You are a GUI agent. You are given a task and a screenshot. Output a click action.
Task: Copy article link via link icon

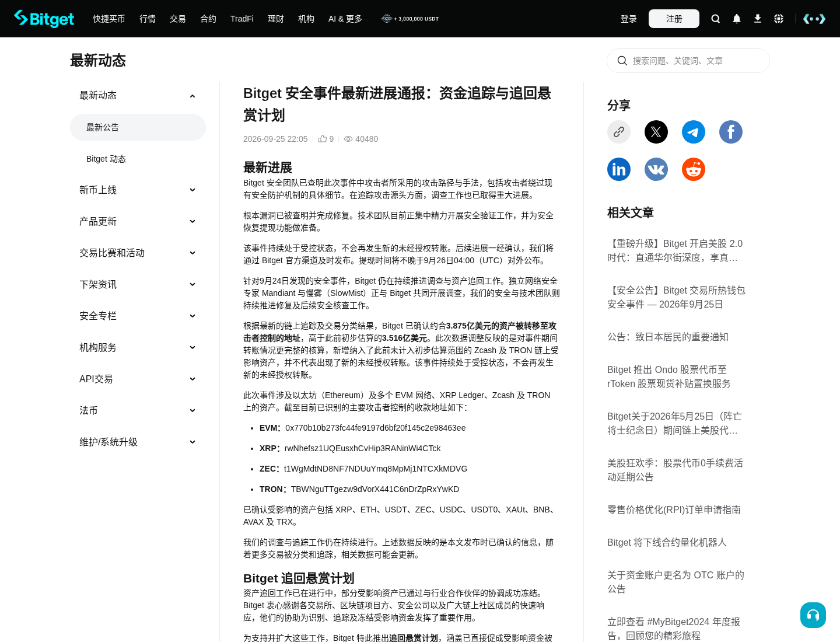coord(619,132)
